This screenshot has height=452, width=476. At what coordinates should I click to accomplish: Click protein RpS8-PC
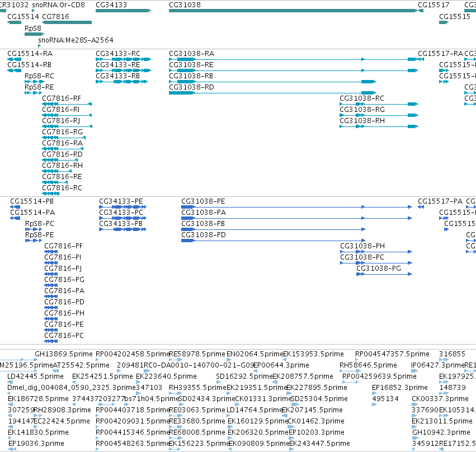pos(40,224)
